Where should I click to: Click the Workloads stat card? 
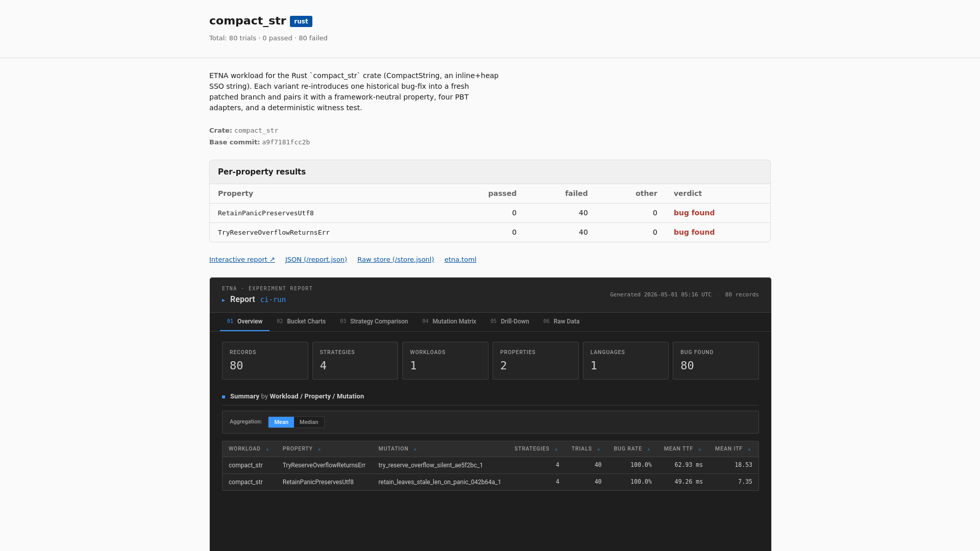pyautogui.click(x=445, y=361)
